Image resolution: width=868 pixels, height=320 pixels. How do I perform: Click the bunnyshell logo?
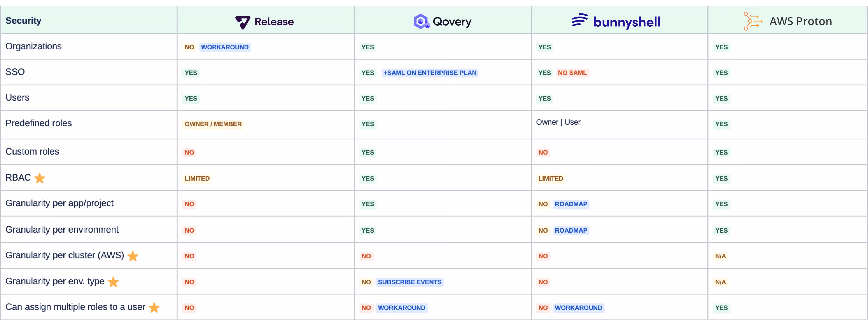(x=616, y=21)
